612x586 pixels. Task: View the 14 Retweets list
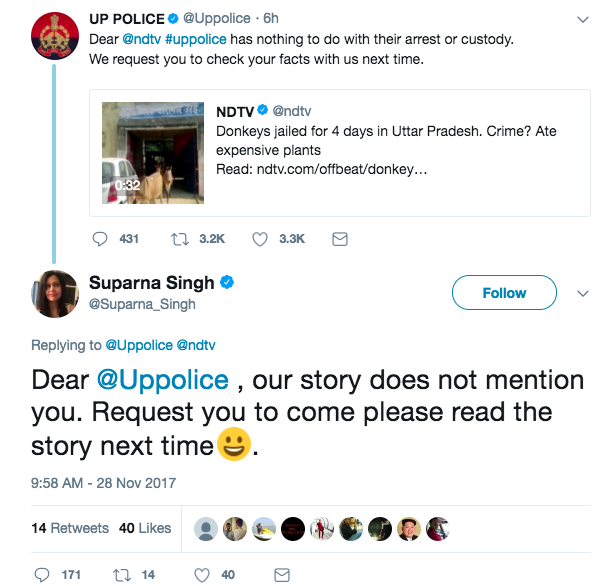coord(70,528)
